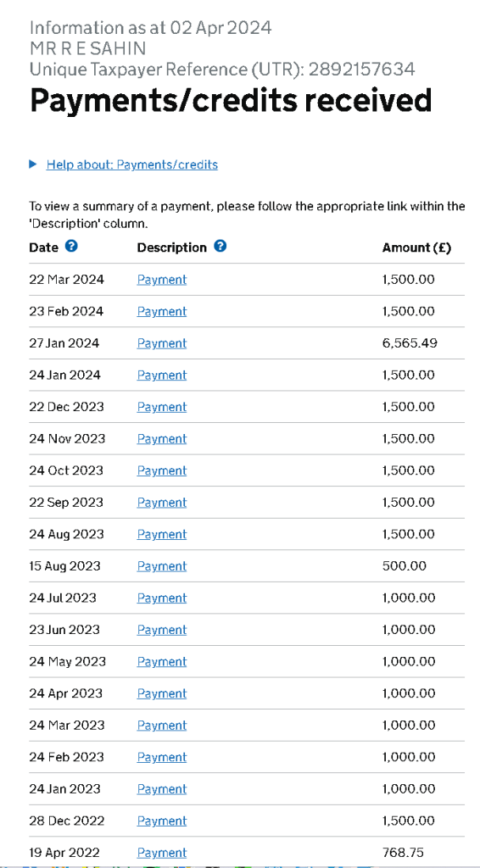Open the 19 Apr 2022 Payment of 768.75
The width and height of the screenshot is (480, 868).
(x=162, y=853)
